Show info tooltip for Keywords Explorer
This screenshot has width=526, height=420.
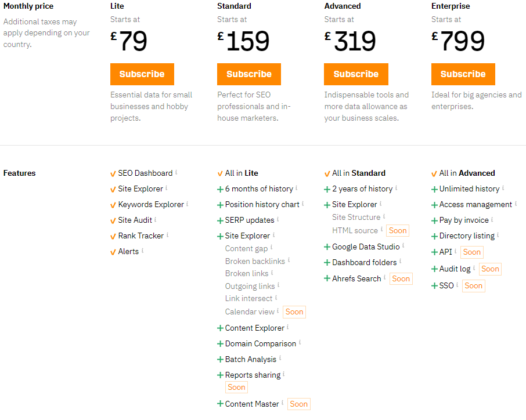[187, 204]
